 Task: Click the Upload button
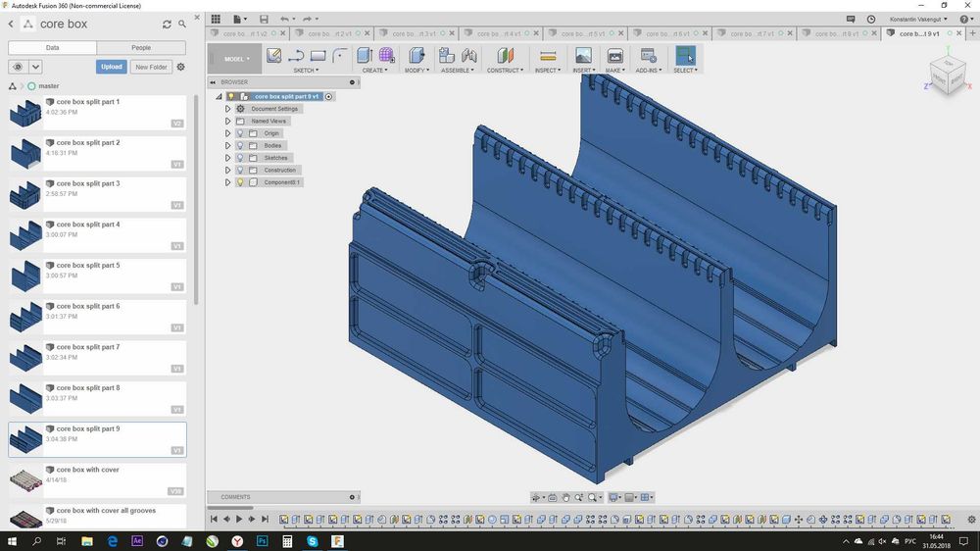tap(112, 67)
